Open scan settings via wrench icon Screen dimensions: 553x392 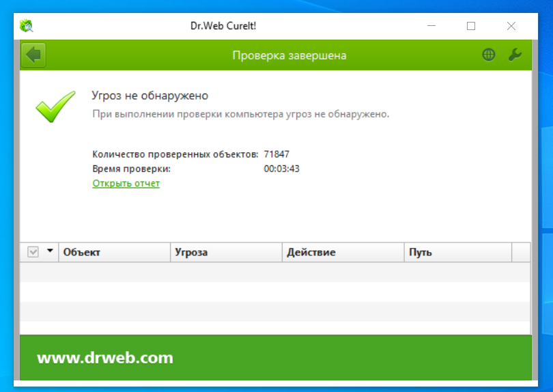coord(515,55)
